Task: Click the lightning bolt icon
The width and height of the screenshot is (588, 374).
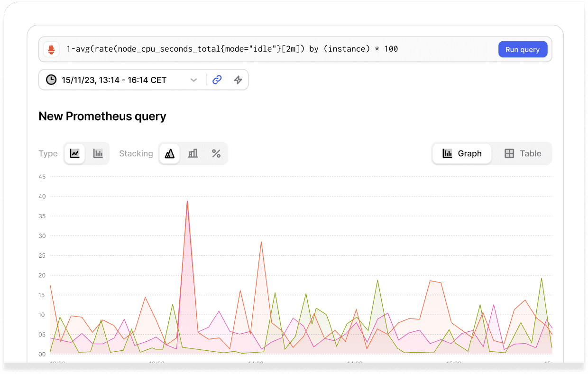Action: click(238, 79)
